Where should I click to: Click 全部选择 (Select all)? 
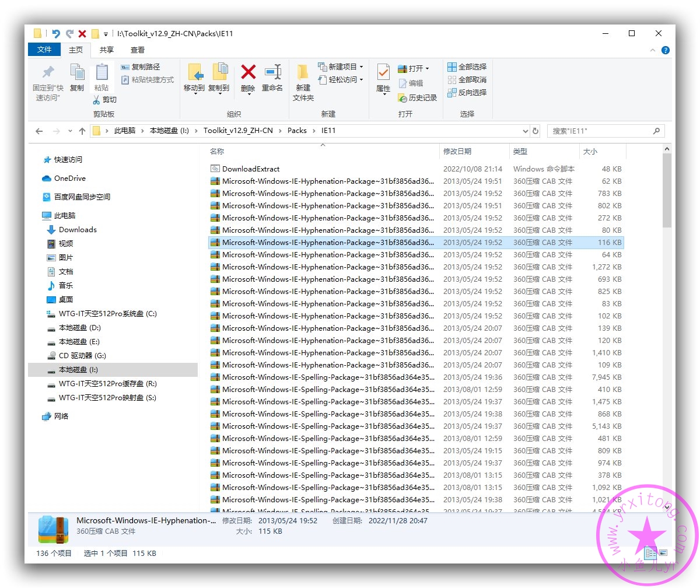467,66
